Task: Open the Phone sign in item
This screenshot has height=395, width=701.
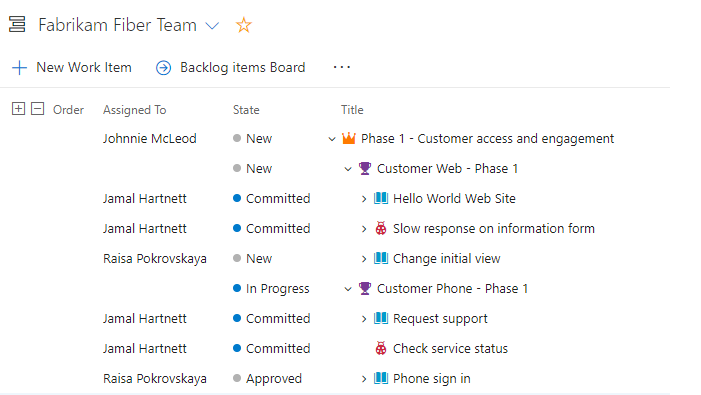Action: coord(432,379)
